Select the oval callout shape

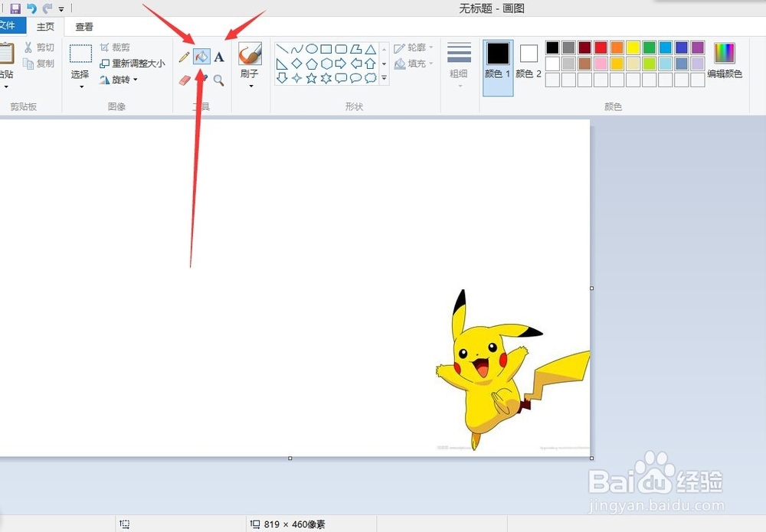pyautogui.click(x=356, y=78)
